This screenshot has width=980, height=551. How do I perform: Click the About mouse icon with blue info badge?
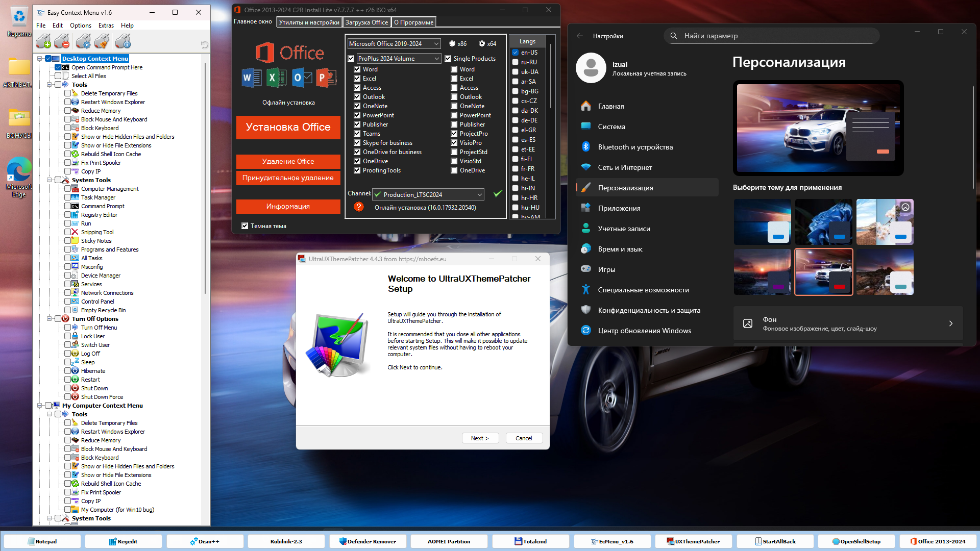[x=123, y=41]
